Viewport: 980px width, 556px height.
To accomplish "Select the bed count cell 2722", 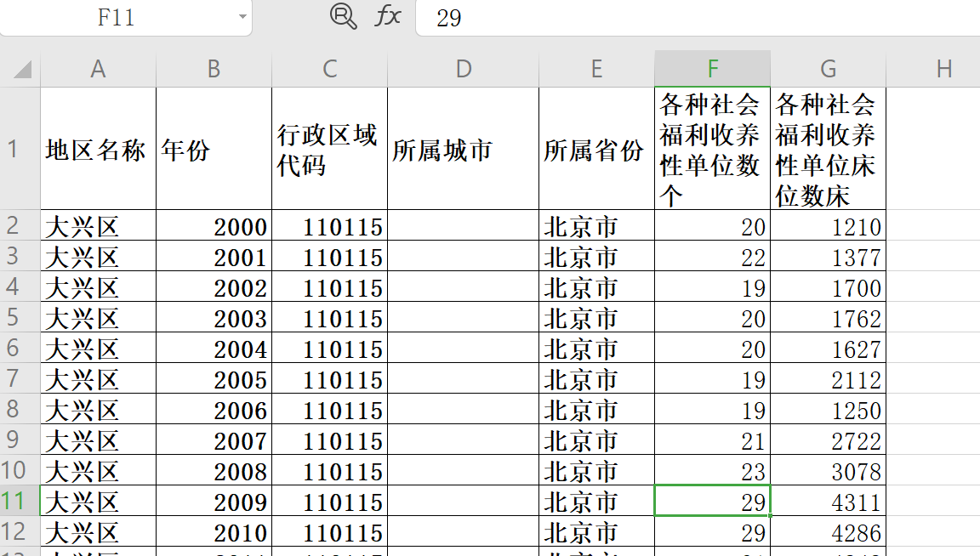I will click(828, 440).
